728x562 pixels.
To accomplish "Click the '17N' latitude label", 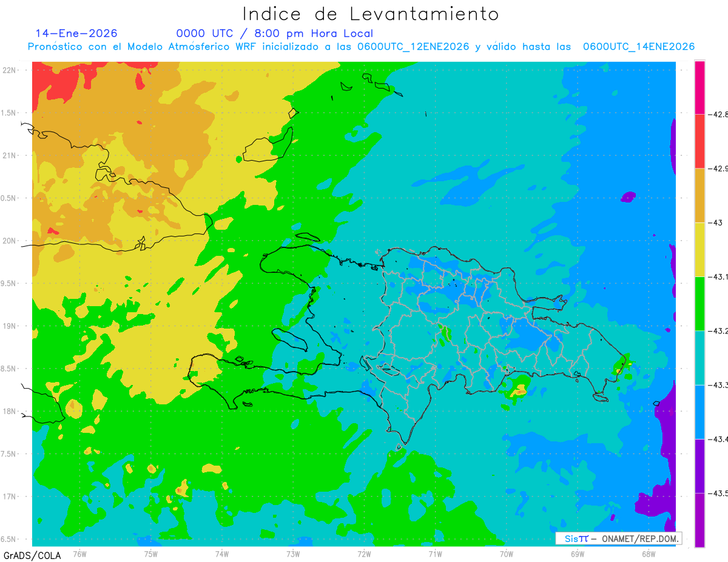I will click(x=10, y=497).
